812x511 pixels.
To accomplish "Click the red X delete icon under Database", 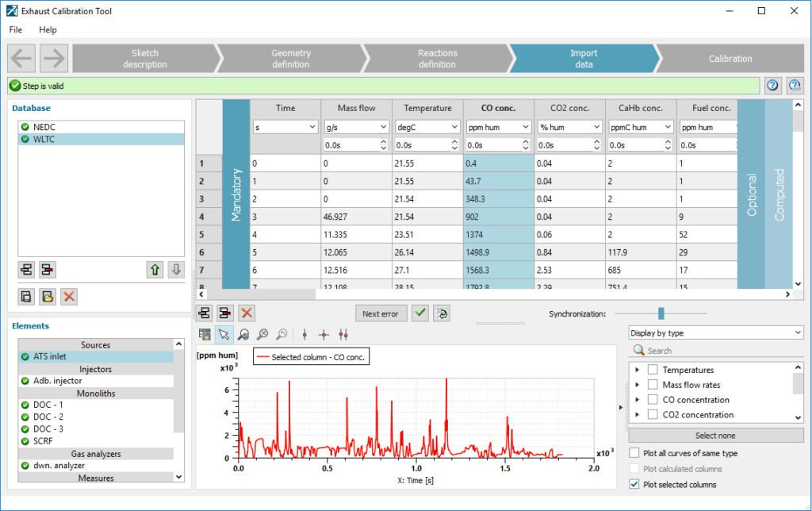I will pos(69,297).
